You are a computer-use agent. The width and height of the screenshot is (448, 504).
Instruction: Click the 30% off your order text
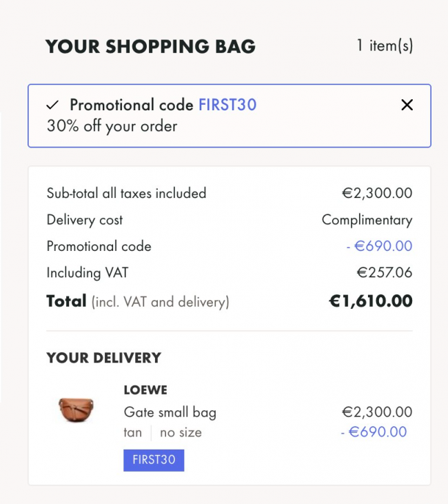(112, 126)
